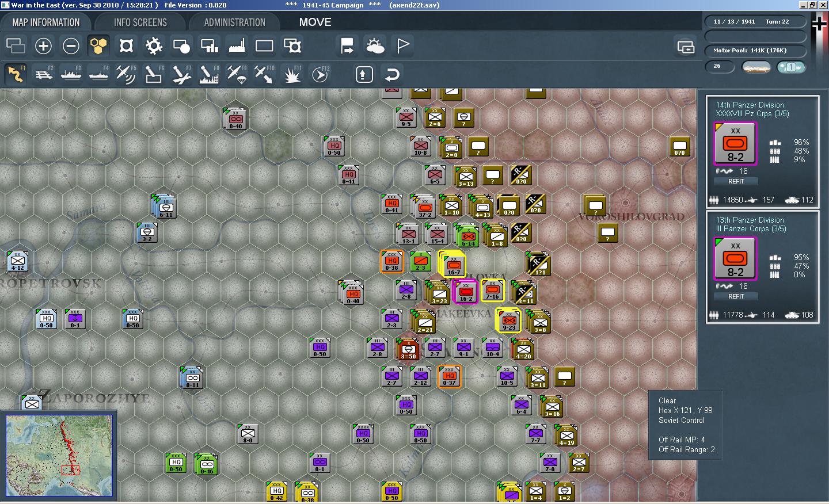Click REFIT on 13th Panzer Division

pyautogui.click(x=736, y=296)
